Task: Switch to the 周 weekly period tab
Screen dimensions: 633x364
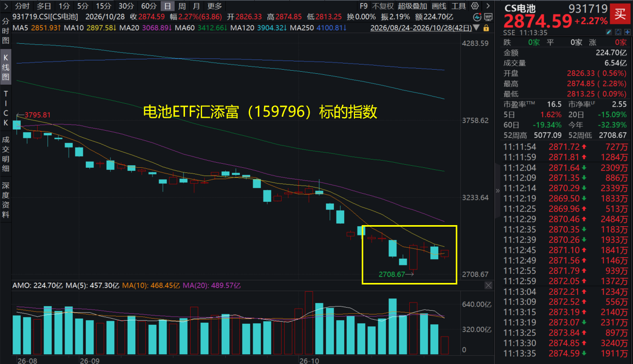Action: [182, 6]
